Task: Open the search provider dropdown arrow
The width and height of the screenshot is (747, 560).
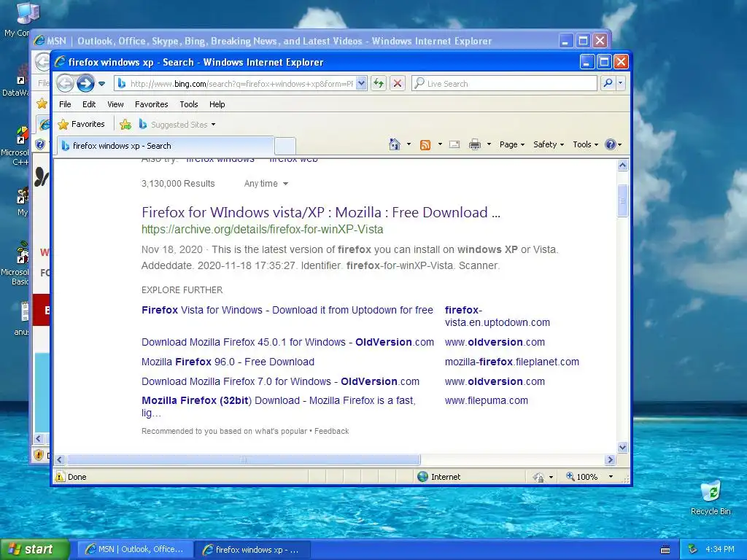Action: pos(620,83)
